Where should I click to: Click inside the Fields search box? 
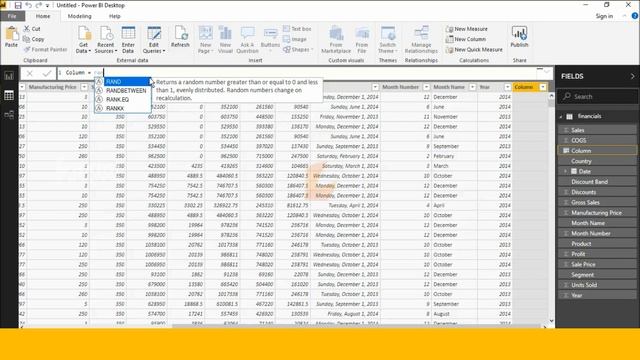[597, 97]
